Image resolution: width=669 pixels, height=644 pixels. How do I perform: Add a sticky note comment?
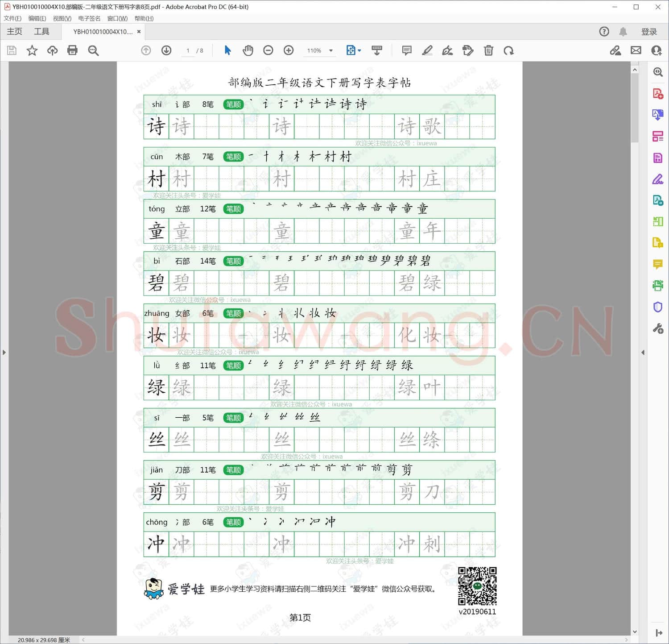407,50
